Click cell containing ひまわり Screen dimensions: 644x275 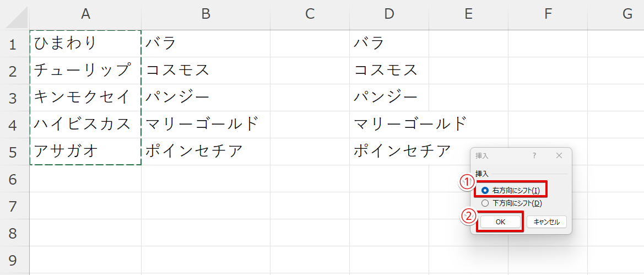(85, 44)
